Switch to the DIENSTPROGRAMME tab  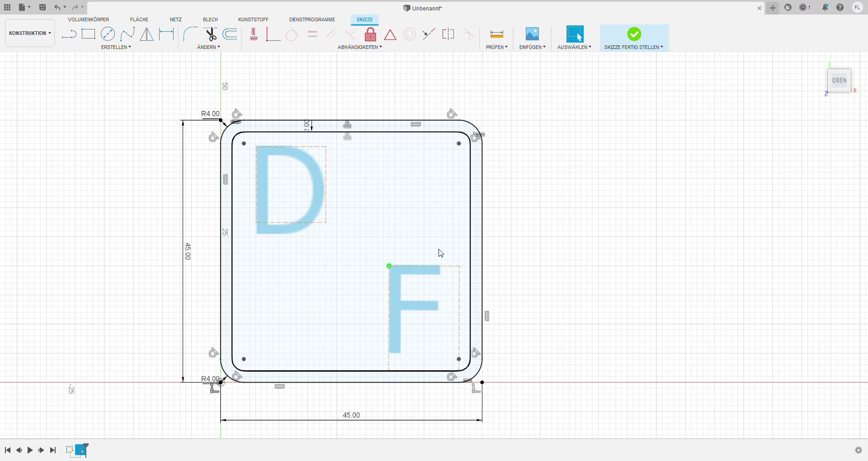coord(312,19)
